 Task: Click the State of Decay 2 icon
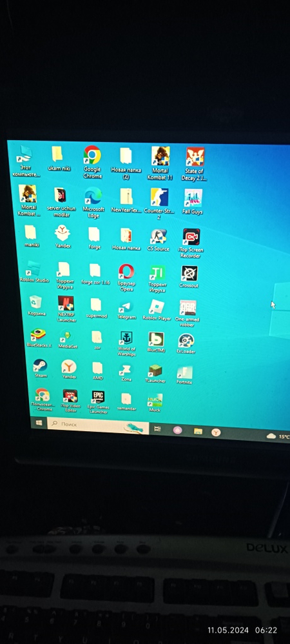pos(195,164)
